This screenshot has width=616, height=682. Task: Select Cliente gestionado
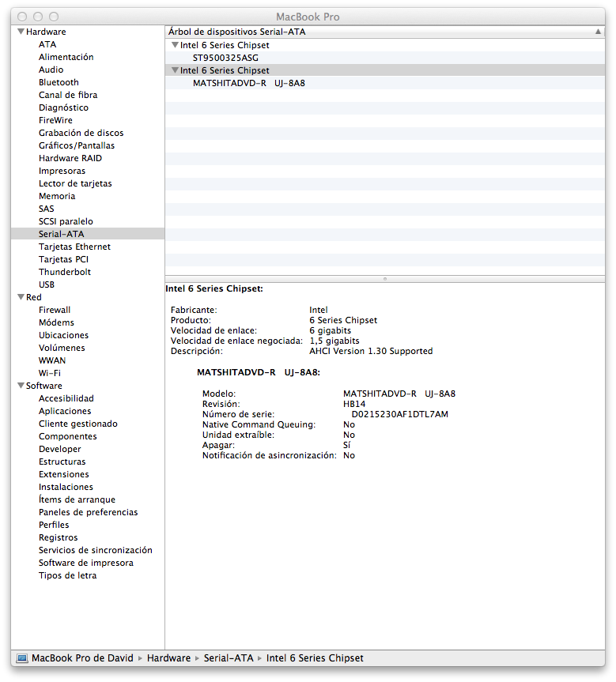click(78, 424)
